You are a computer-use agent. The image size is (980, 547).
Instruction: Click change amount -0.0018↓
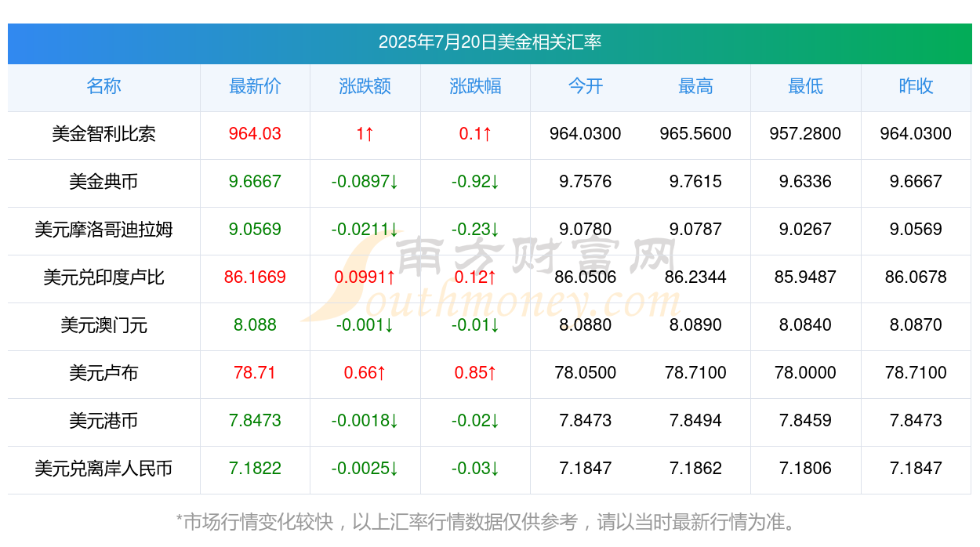(x=365, y=421)
